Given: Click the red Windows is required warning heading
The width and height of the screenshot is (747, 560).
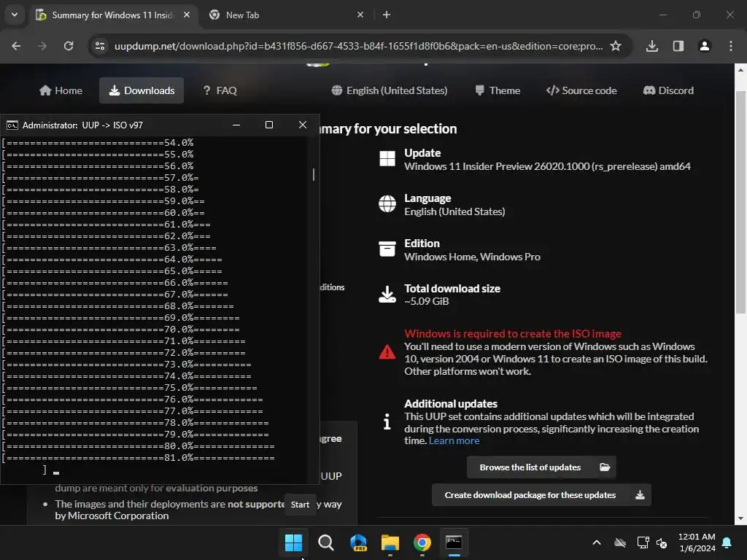Looking at the screenshot, I should 513,333.
